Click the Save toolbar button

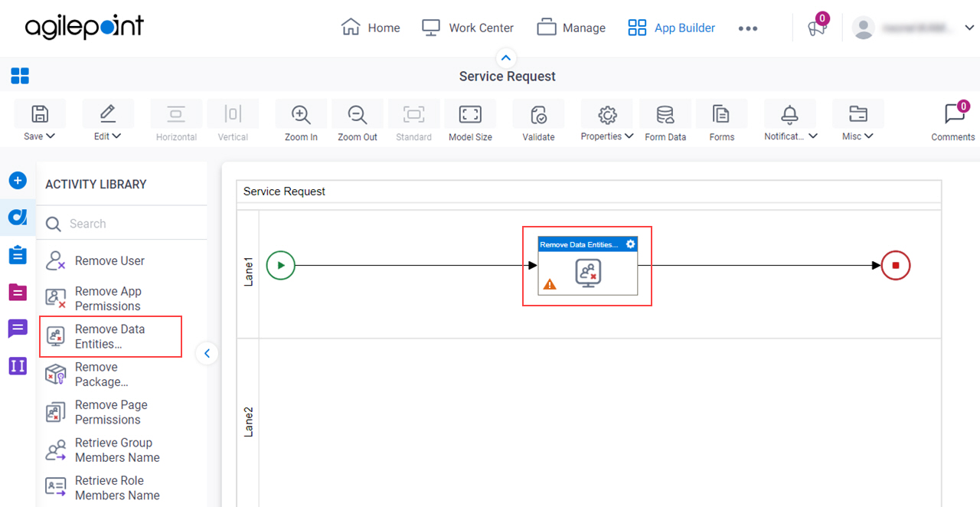click(x=39, y=114)
